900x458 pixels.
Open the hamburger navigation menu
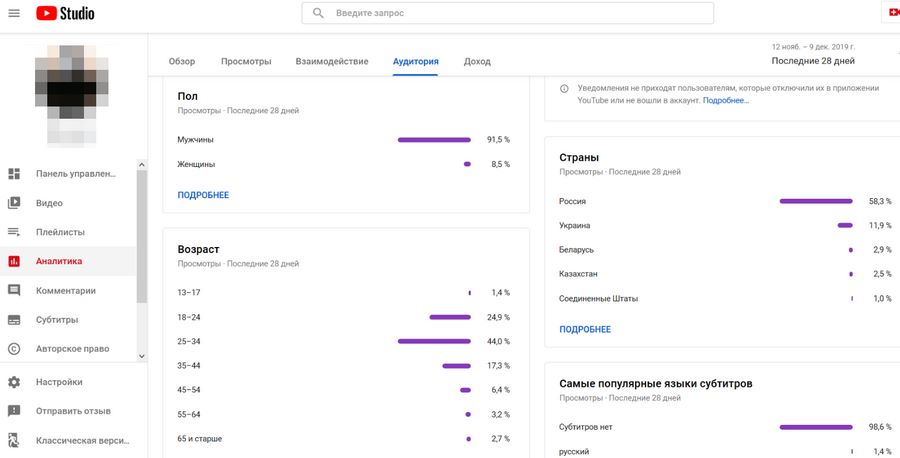pyautogui.click(x=14, y=13)
